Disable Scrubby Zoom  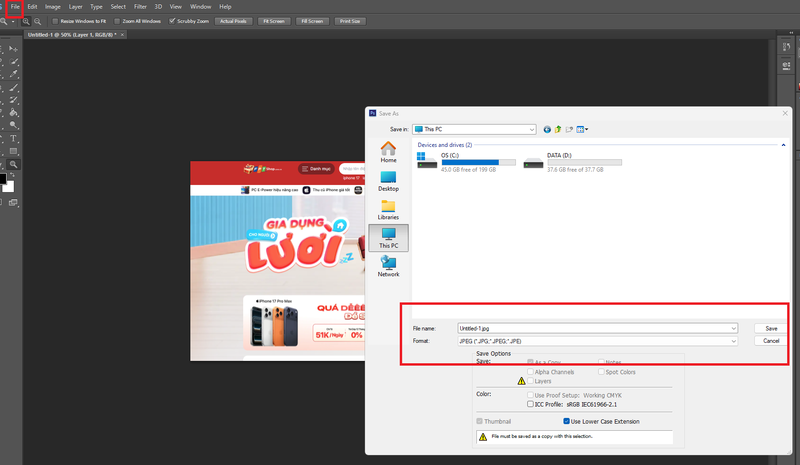click(x=172, y=21)
